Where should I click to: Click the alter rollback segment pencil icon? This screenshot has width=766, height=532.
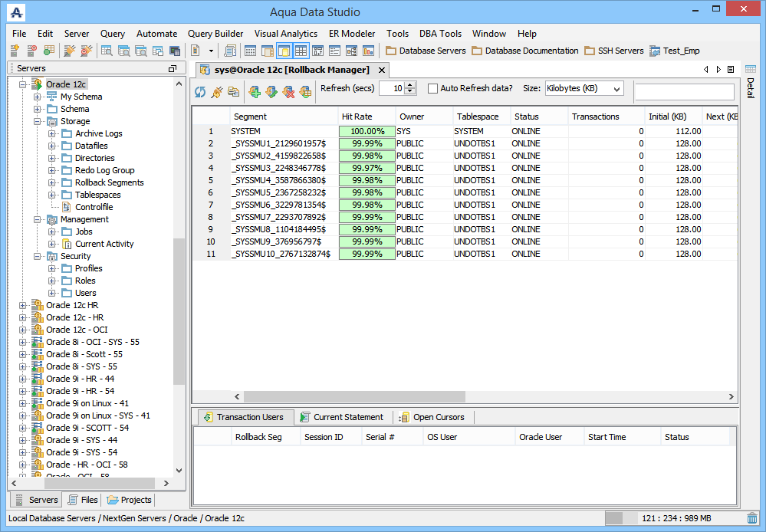(271, 91)
